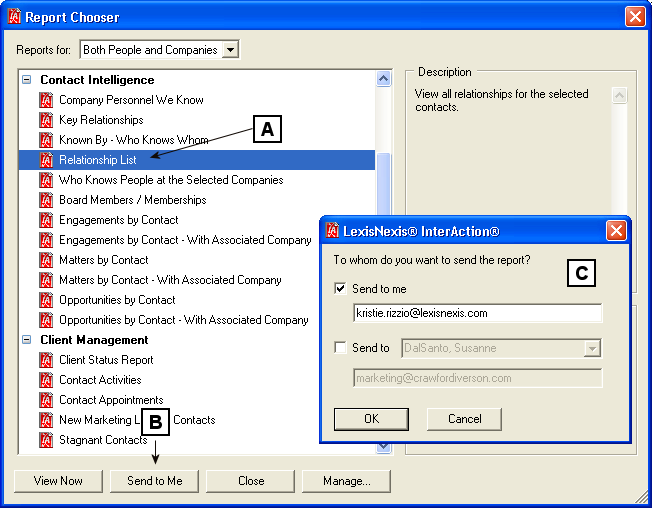Image resolution: width=652 pixels, height=508 pixels.
Task: Select Board Members / Memberships report
Action: coord(133,200)
